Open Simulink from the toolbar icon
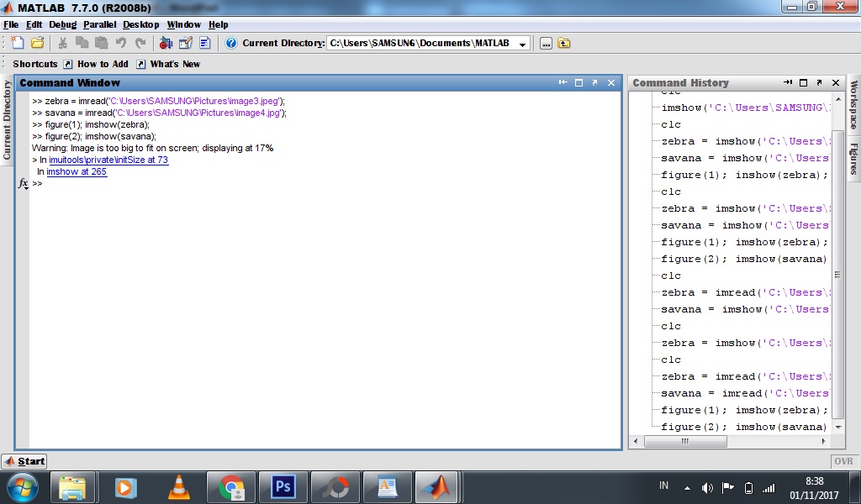 166,43
